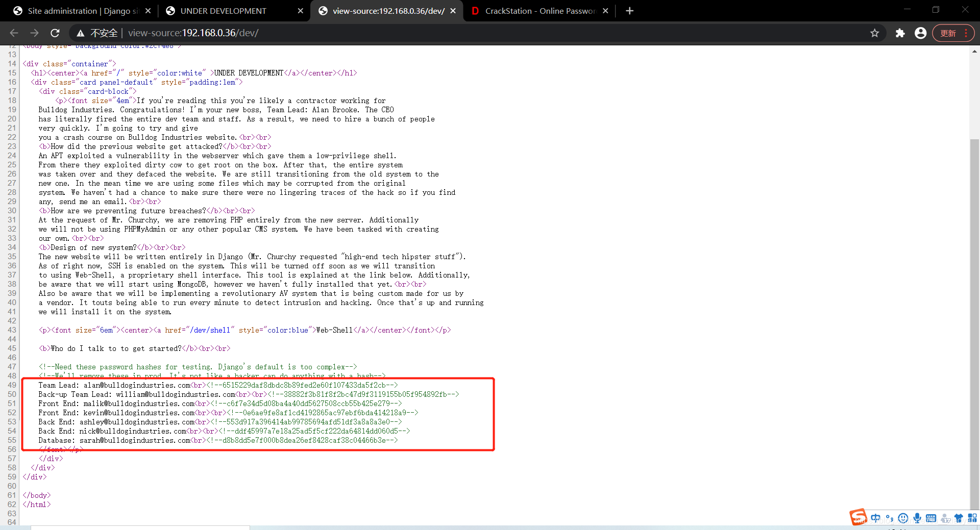
Task: Close the CrackStation tab
Action: pos(605,11)
